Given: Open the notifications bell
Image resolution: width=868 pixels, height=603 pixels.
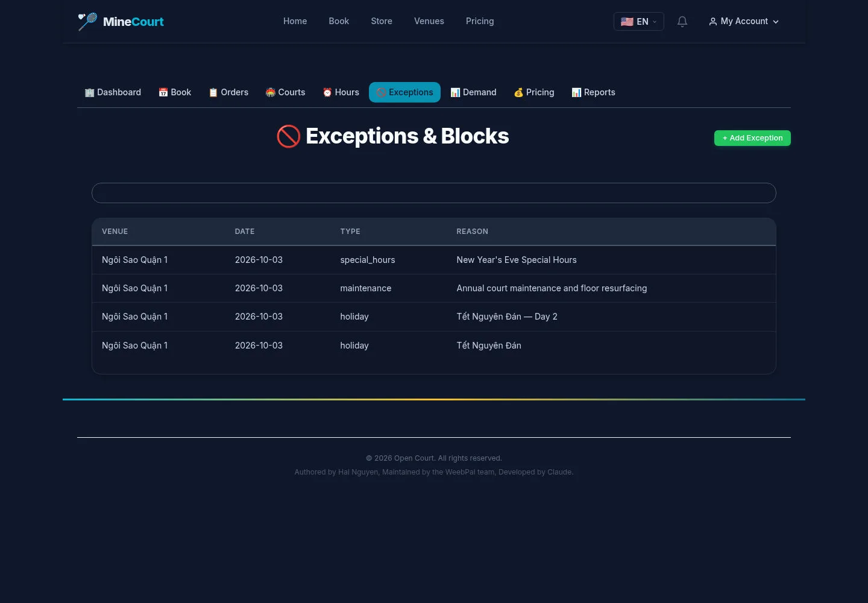Looking at the screenshot, I should click(682, 22).
